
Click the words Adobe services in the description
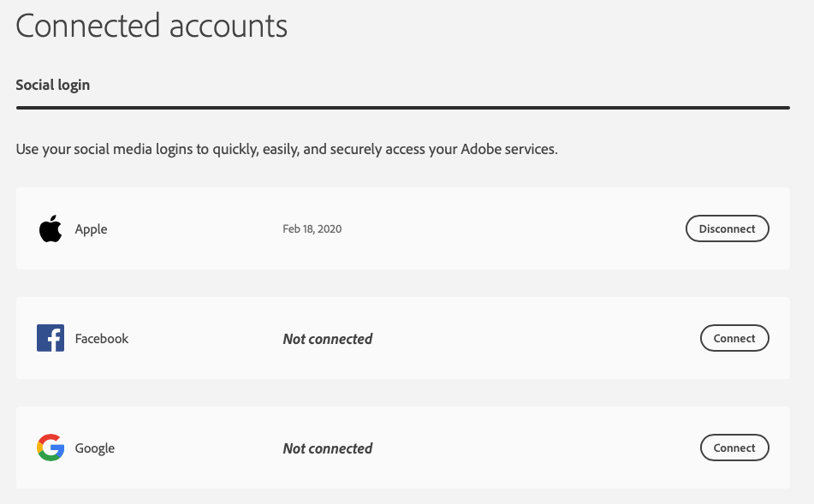[x=508, y=150]
